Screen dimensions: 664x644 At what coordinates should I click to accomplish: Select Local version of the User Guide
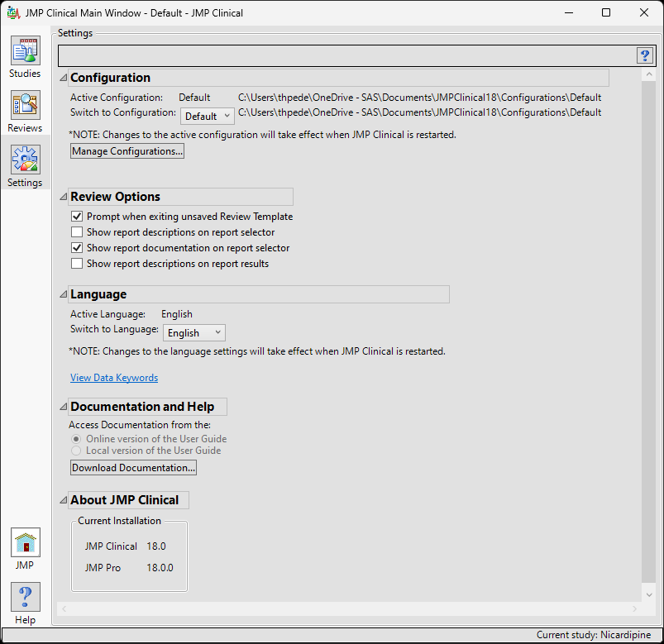click(76, 451)
